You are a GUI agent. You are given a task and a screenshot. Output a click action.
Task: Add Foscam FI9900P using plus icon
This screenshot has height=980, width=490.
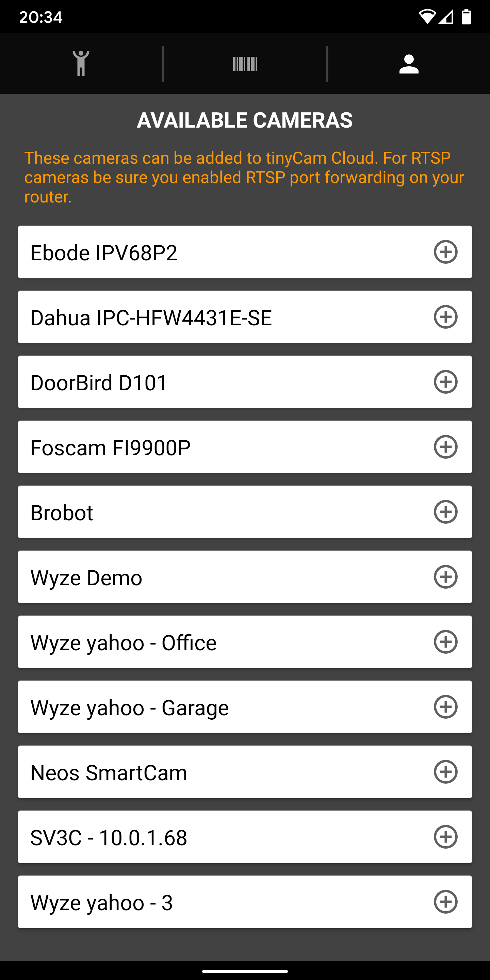point(445,447)
